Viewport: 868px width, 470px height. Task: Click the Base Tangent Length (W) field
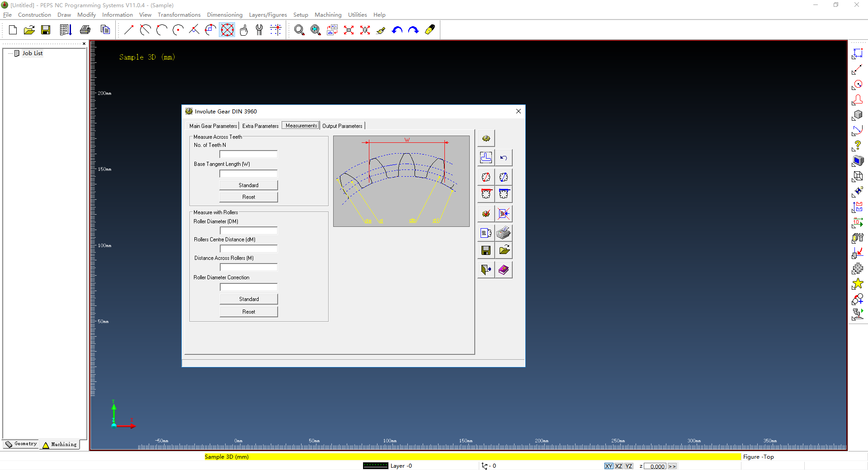(x=248, y=174)
